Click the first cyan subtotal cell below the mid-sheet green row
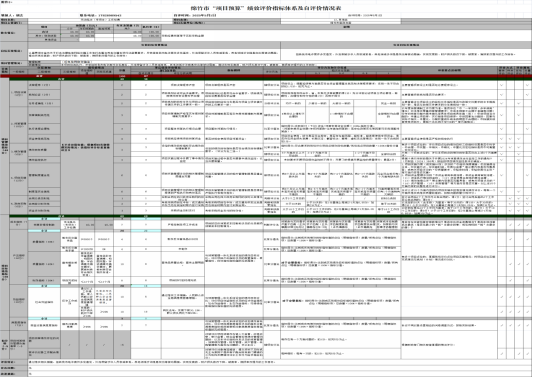Viewport: 533px width, 378px height. click(x=44, y=219)
